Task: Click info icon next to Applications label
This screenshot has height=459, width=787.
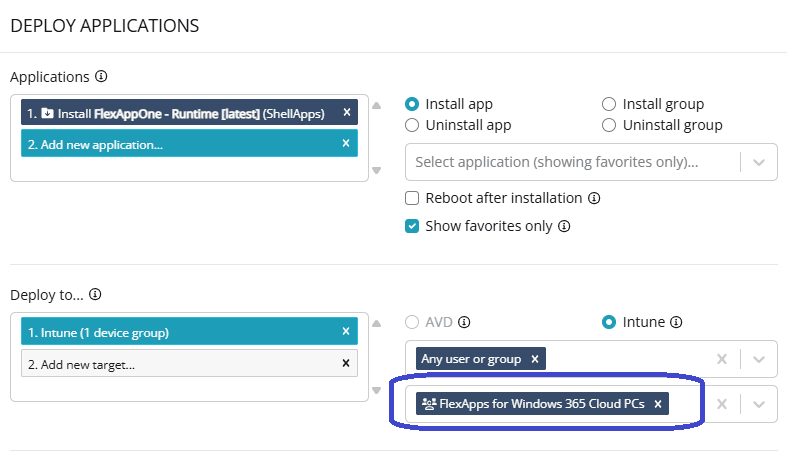Action: click(x=101, y=77)
